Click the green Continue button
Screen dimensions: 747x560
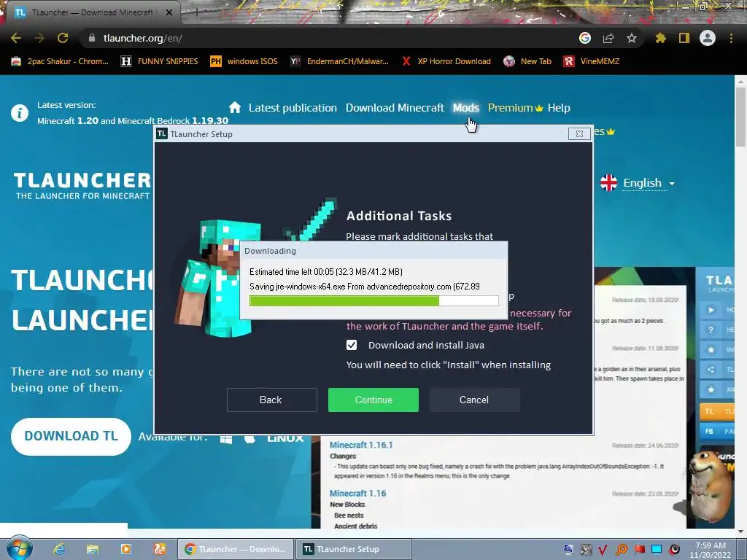coord(373,400)
